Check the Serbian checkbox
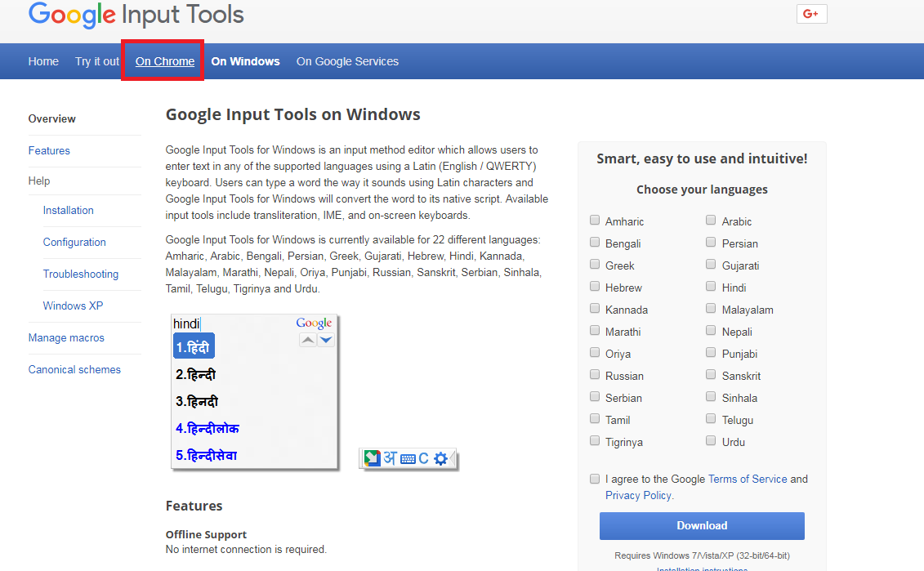The height and width of the screenshot is (571, 924). point(595,396)
